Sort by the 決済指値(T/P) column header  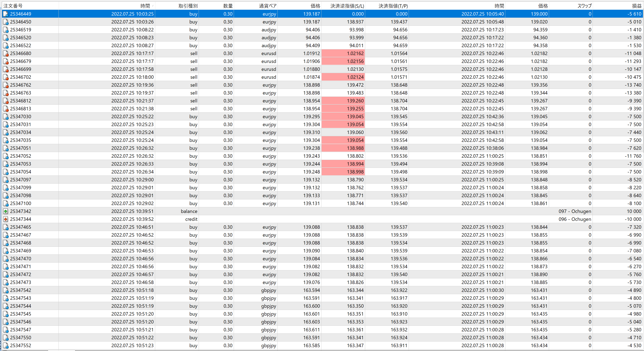coord(387,6)
